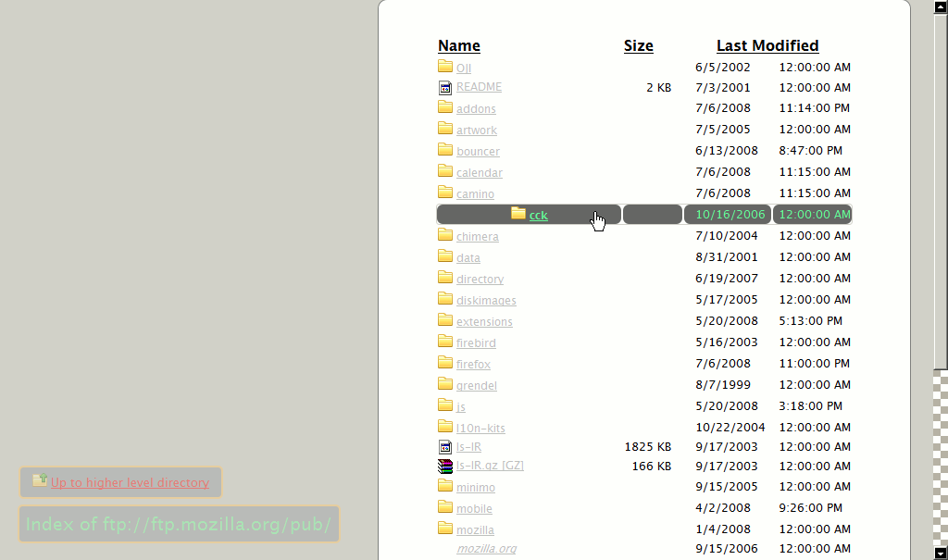
Task: Open the mozilla directory link
Action: click(x=475, y=530)
